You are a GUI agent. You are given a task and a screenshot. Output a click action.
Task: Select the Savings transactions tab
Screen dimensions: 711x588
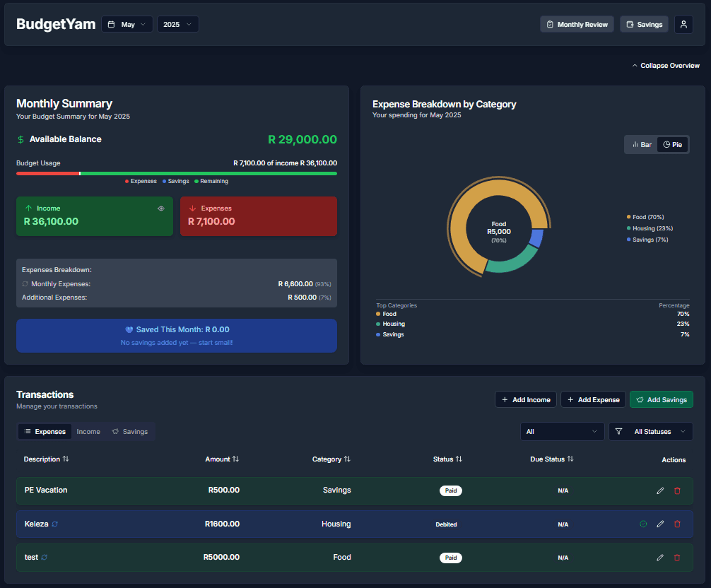[130, 431]
